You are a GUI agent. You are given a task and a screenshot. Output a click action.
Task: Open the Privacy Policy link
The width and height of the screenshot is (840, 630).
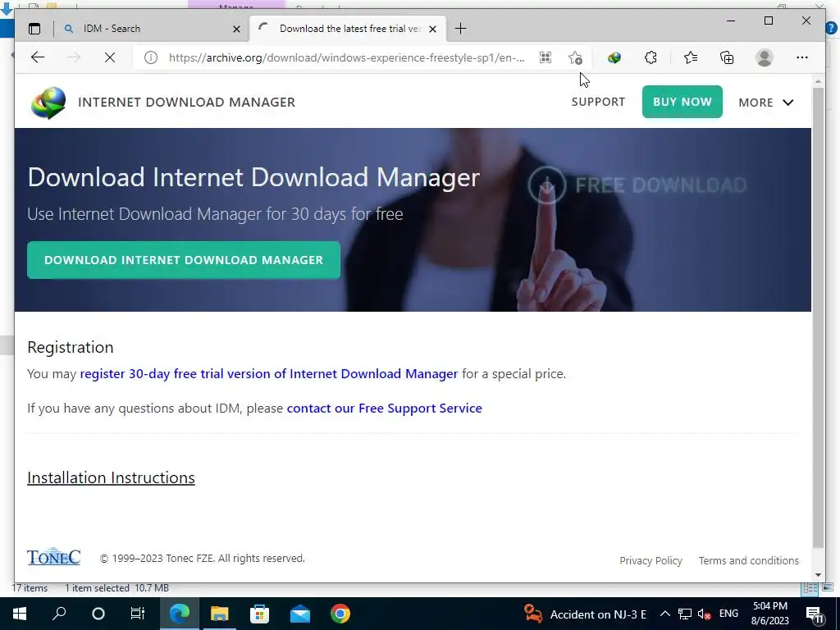(651, 560)
